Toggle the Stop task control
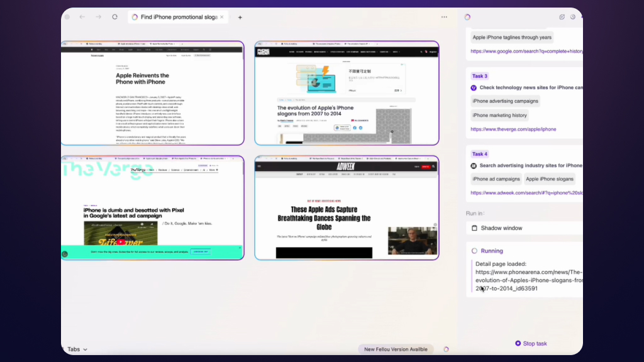This screenshot has height=362, width=644. click(x=531, y=343)
